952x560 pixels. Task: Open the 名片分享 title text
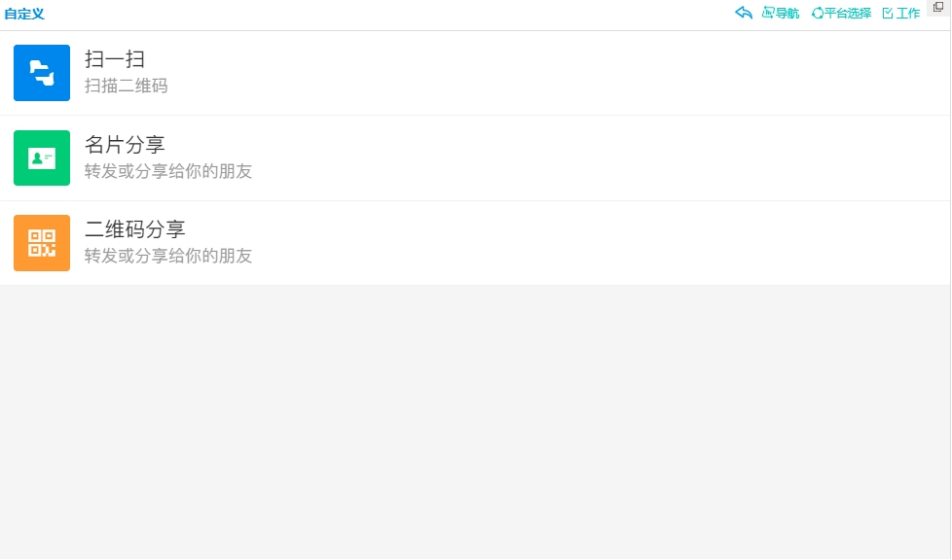tap(124, 145)
